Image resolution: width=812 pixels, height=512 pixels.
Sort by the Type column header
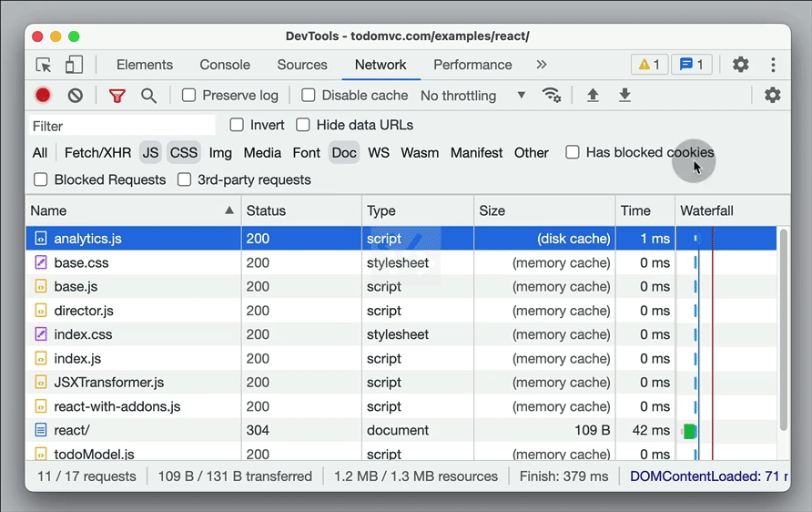[418, 210]
